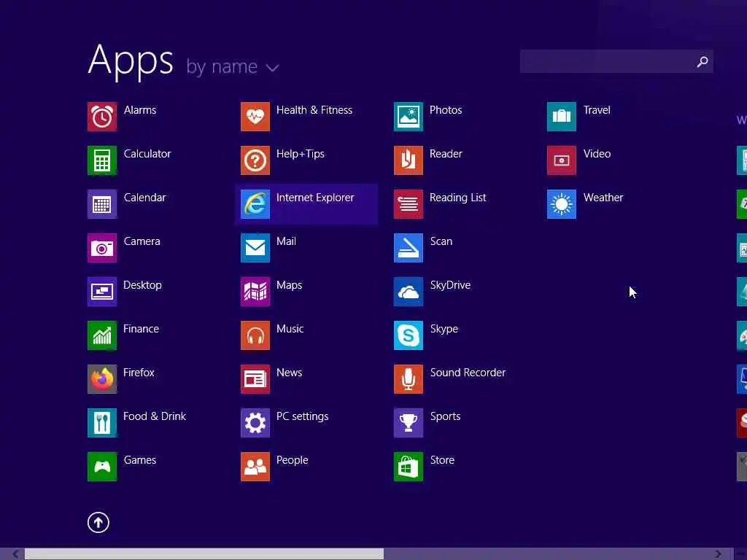747x560 pixels.
Task: Click the 'Help+Tips' text label
Action: [300, 154]
